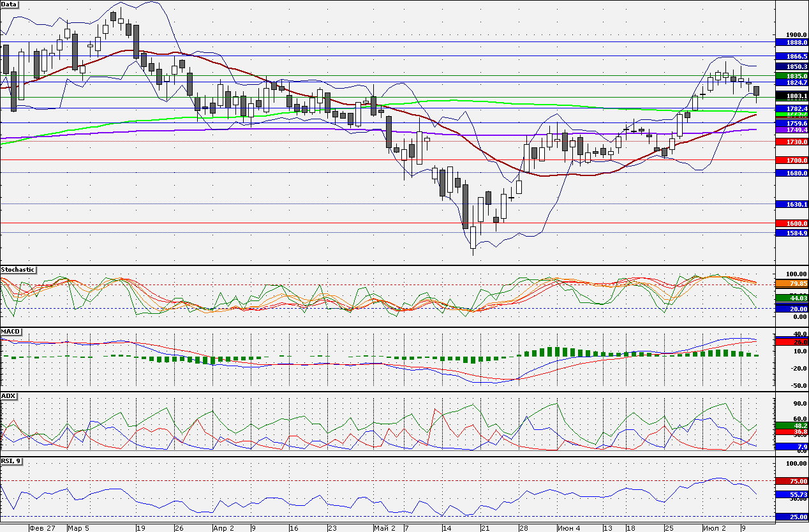This screenshot has height=532, width=809.
Task: Open the MACD indicator label
Action: pyautogui.click(x=11, y=332)
